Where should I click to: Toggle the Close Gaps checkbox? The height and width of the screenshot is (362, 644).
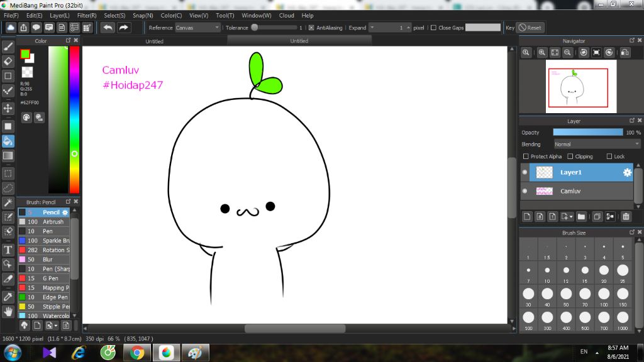coord(433,28)
